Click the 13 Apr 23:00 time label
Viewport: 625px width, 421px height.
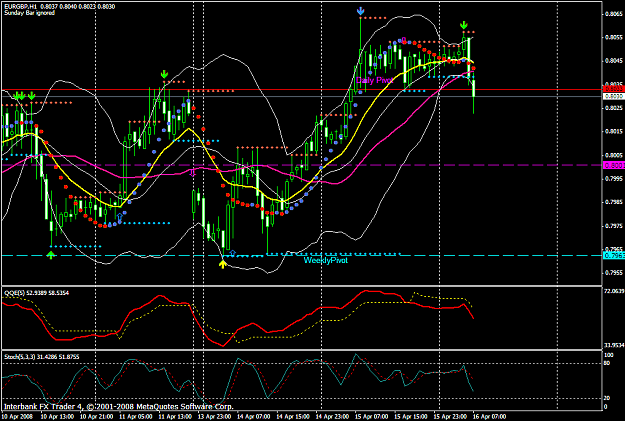point(214,417)
